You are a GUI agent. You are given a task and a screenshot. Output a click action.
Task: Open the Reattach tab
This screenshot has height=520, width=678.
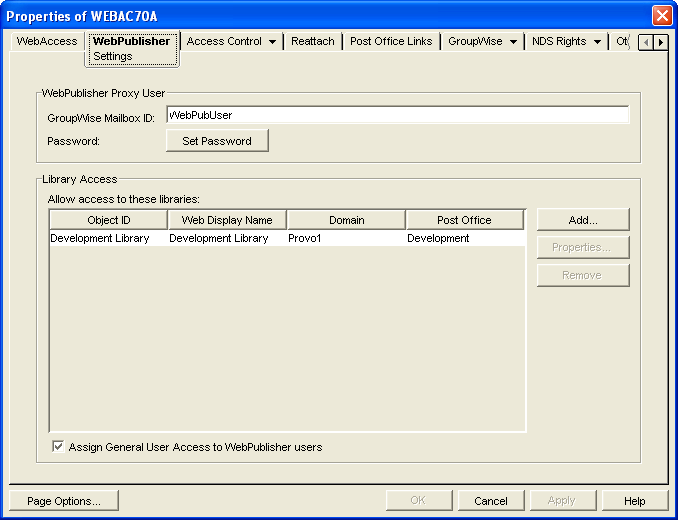pos(313,41)
